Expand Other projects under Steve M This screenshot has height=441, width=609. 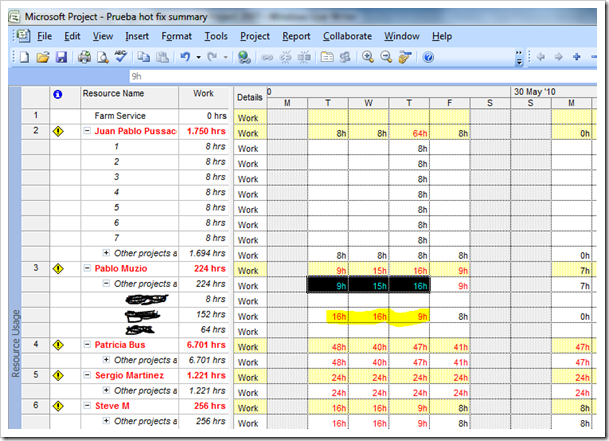click(106, 421)
